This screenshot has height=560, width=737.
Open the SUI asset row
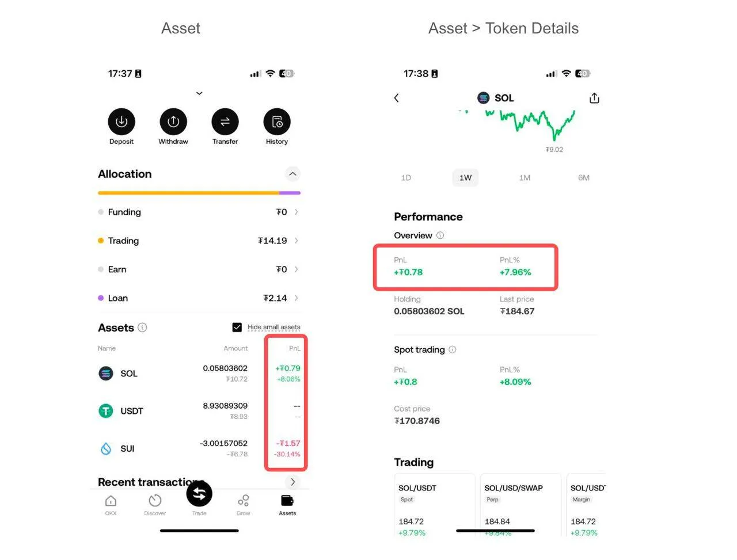[173, 448]
